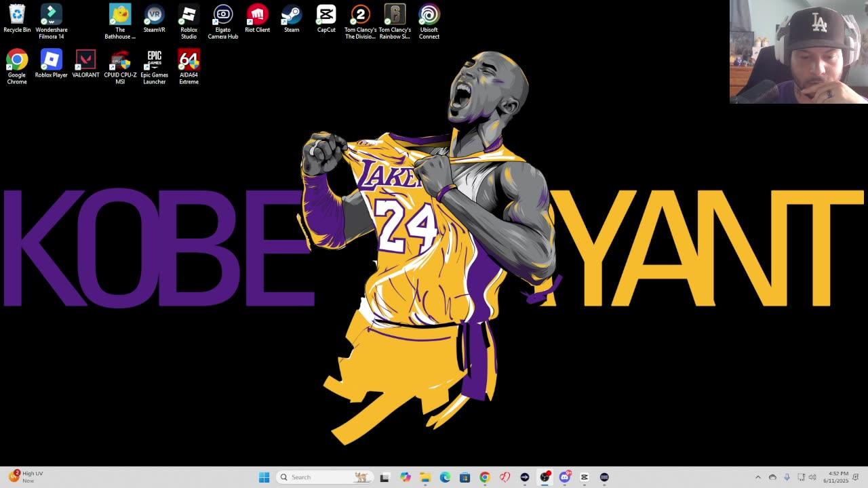
Task: Select The Bathhouse game desktop icon
Action: coord(120,22)
